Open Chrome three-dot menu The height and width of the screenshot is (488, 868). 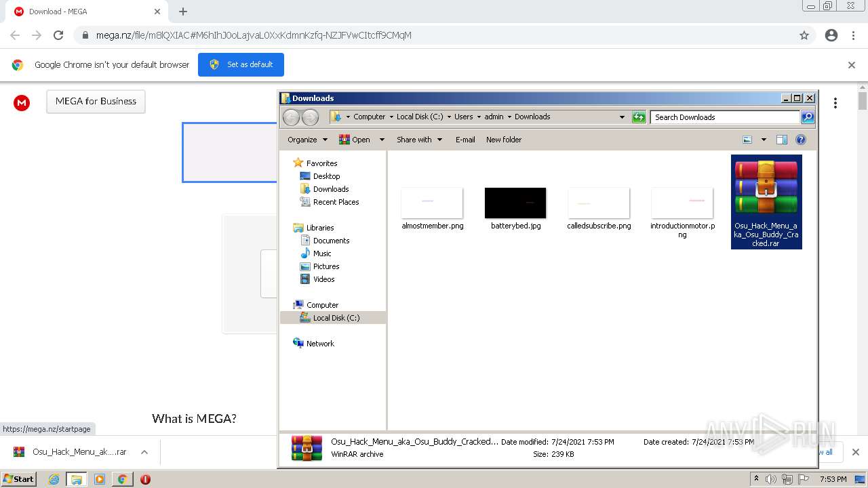[x=853, y=35]
